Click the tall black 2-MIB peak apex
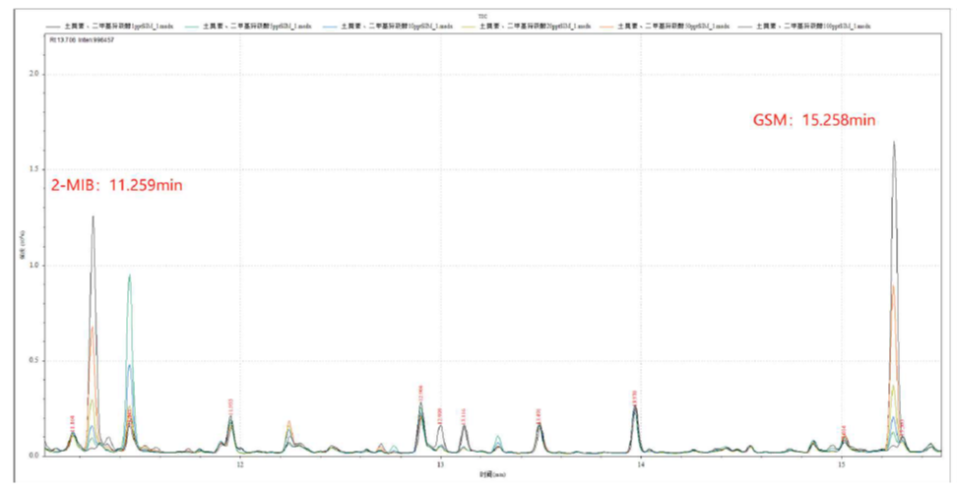This screenshot has width=957, height=490. 93,217
